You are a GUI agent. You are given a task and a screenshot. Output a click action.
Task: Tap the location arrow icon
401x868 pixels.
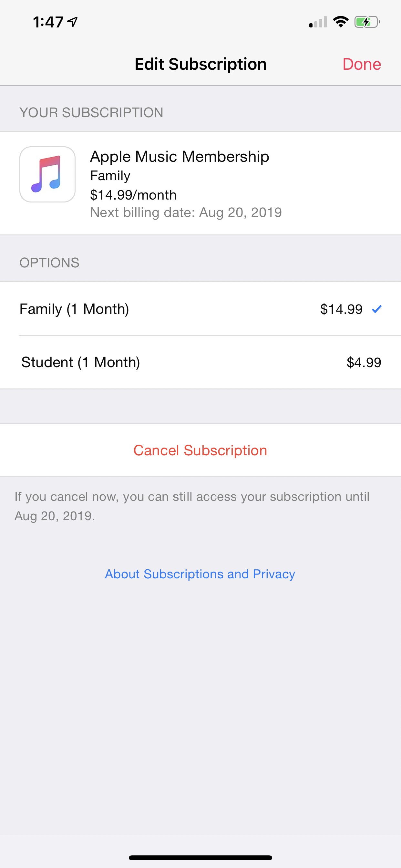[x=72, y=22]
